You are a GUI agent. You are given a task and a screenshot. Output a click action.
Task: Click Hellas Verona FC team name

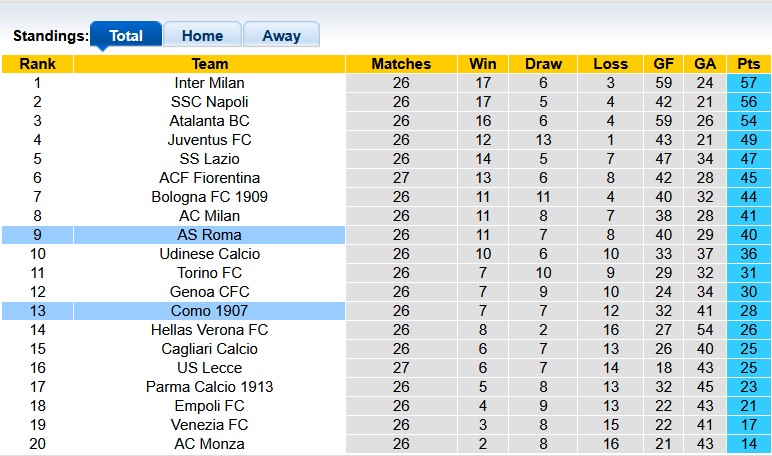pos(209,330)
